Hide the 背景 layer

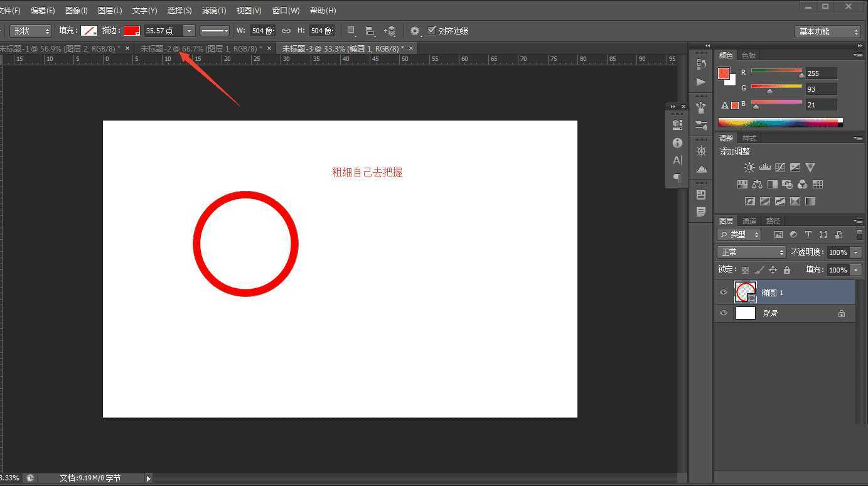point(724,313)
